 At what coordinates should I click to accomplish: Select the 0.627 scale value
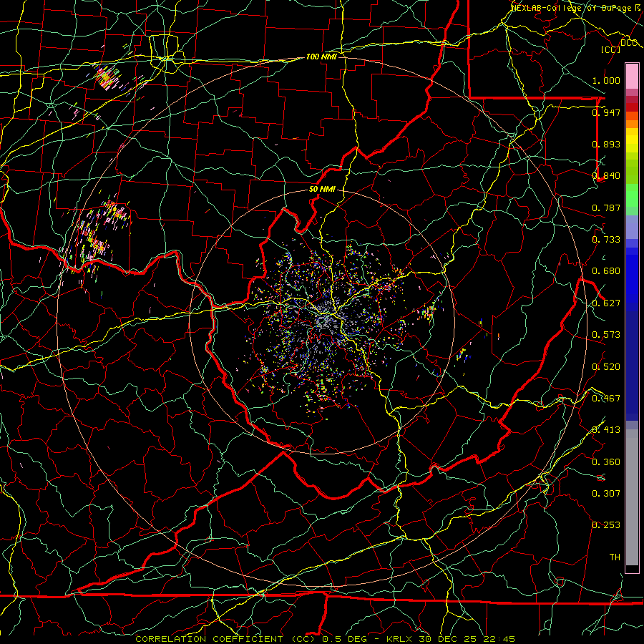(x=606, y=303)
